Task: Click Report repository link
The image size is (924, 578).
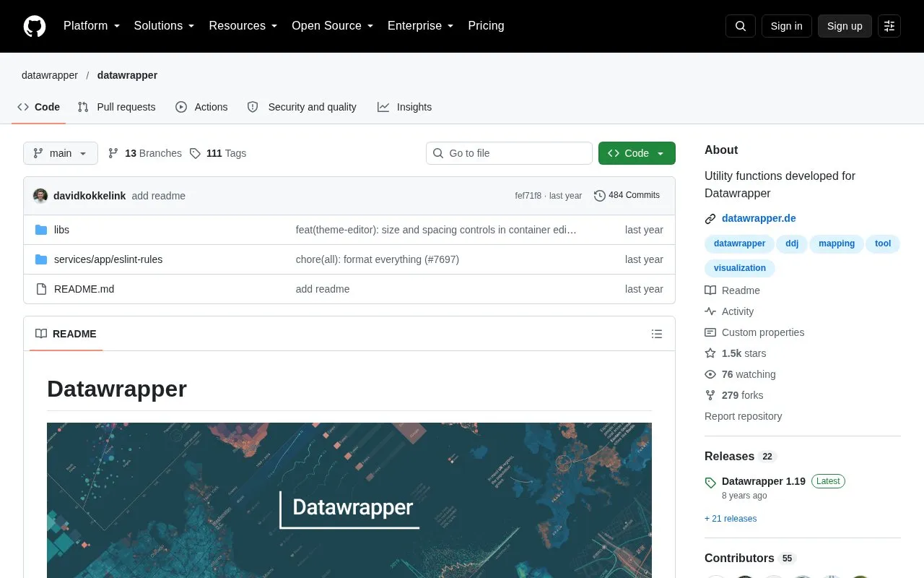Action: click(743, 416)
